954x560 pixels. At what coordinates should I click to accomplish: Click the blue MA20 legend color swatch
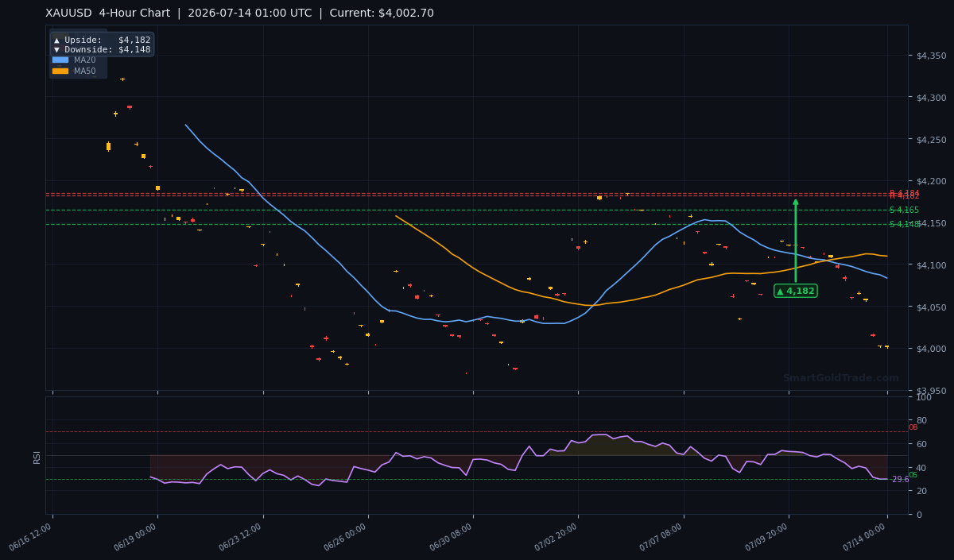point(60,60)
